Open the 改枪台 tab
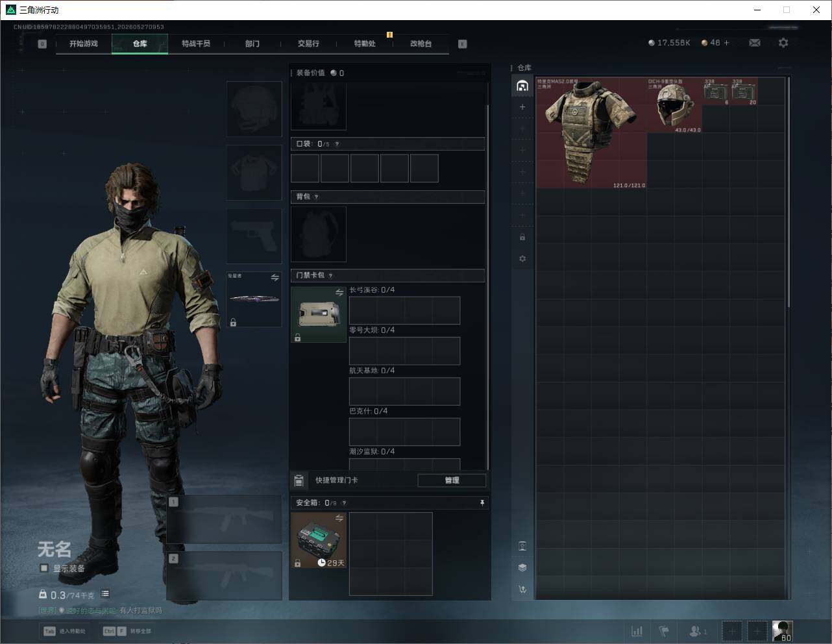Screen dimensions: 832x644 [421, 43]
